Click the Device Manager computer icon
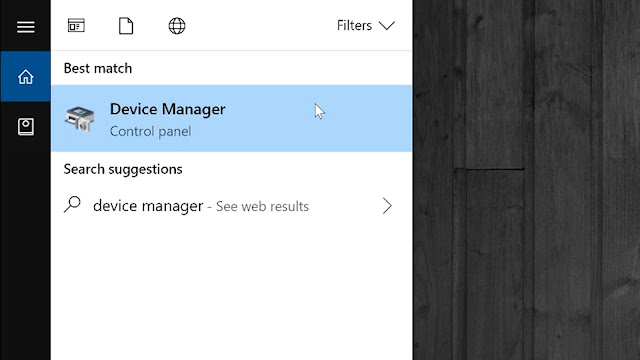The image size is (640, 360). pyautogui.click(x=80, y=119)
